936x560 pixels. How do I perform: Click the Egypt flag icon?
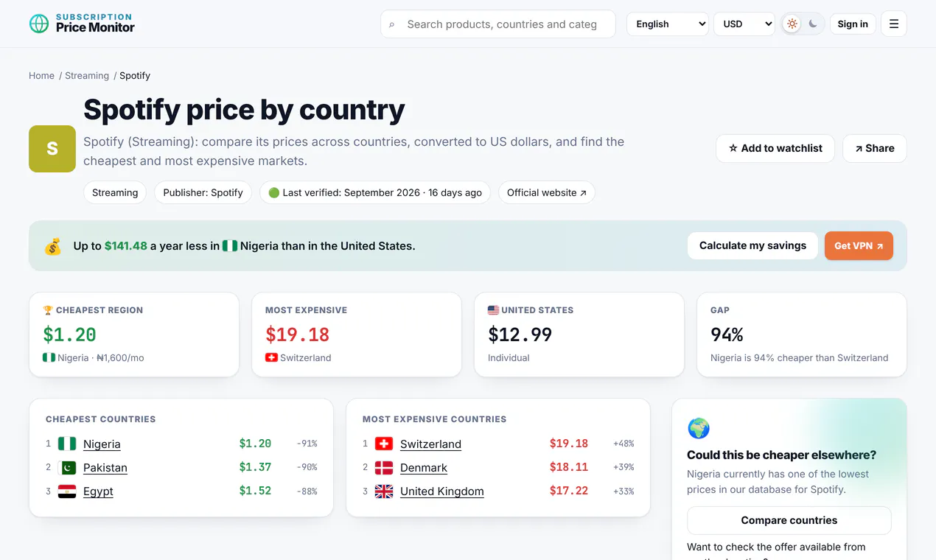coord(67,491)
